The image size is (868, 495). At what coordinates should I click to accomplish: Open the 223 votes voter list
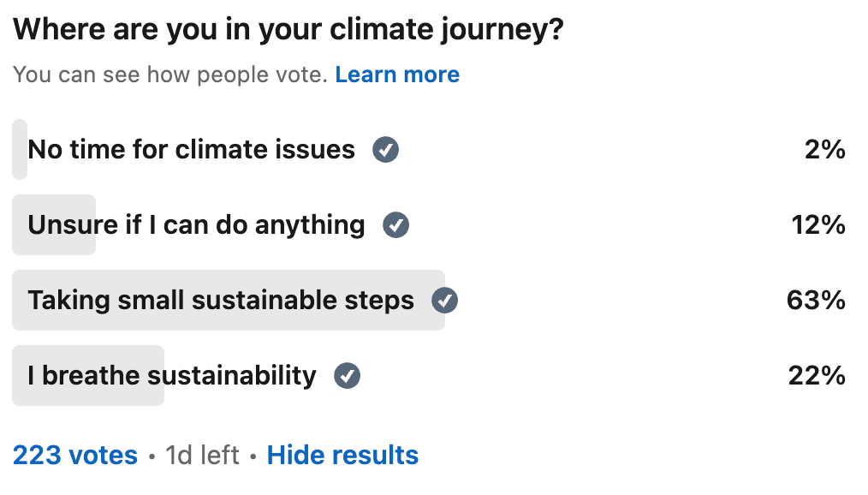click(75, 455)
